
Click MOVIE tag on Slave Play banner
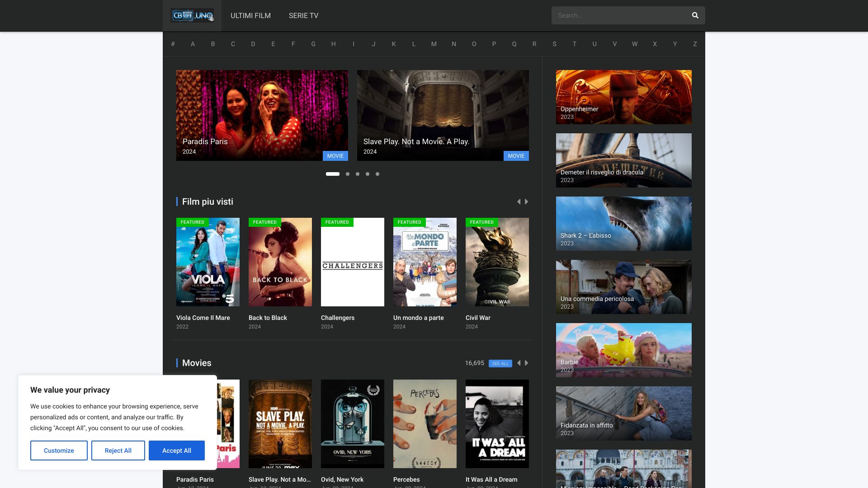click(516, 156)
